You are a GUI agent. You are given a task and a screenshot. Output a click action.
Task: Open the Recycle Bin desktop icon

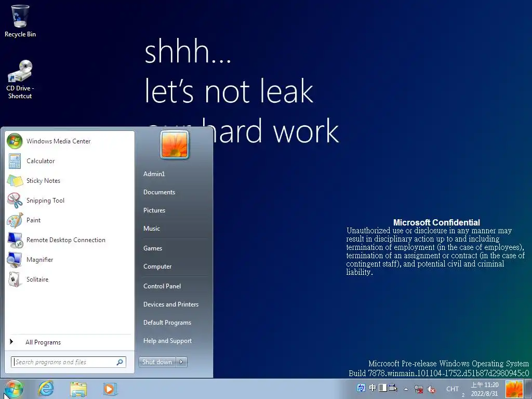click(20, 21)
